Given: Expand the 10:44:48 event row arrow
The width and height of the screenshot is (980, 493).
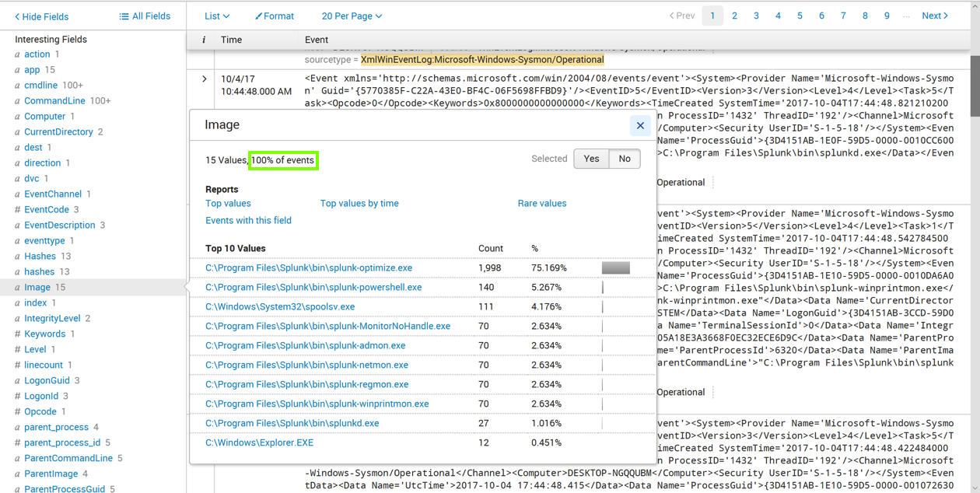Looking at the screenshot, I should coord(204,79).
